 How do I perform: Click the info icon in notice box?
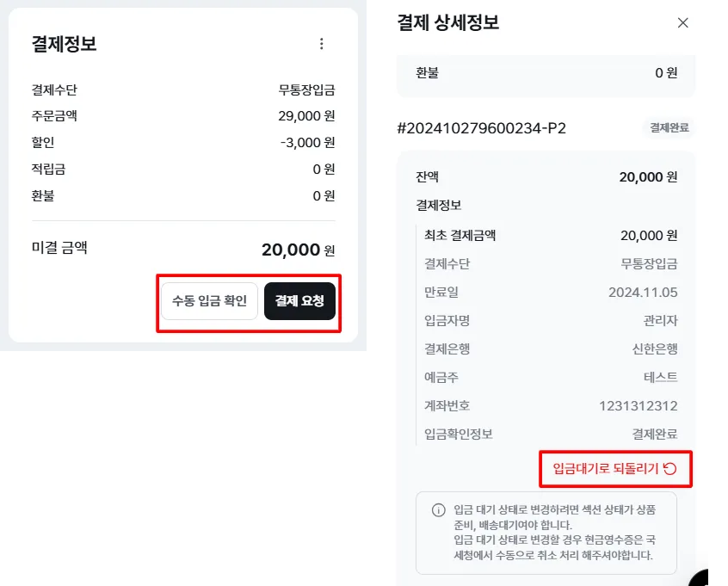coord(439,510)
